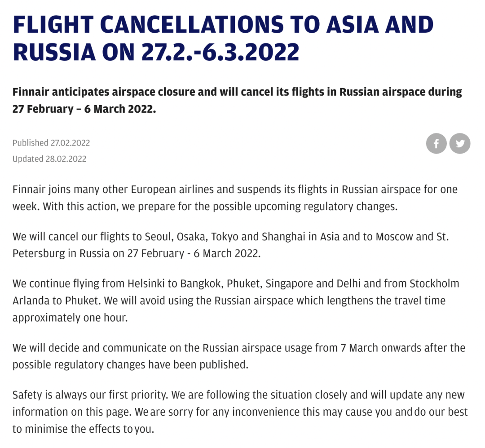Viewport: 485px width, 448px height.
Task: Click the Published 27.02.2022 date
Action: click(51, 143)
